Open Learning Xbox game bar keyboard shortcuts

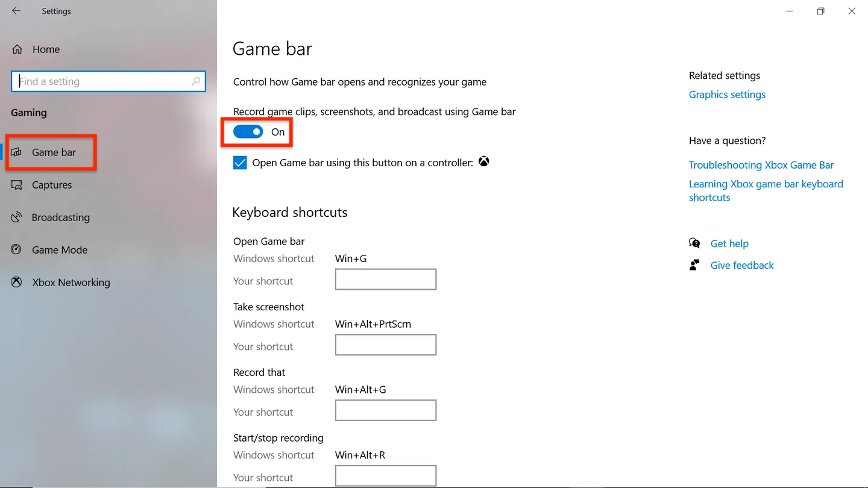tap(766, 191)
